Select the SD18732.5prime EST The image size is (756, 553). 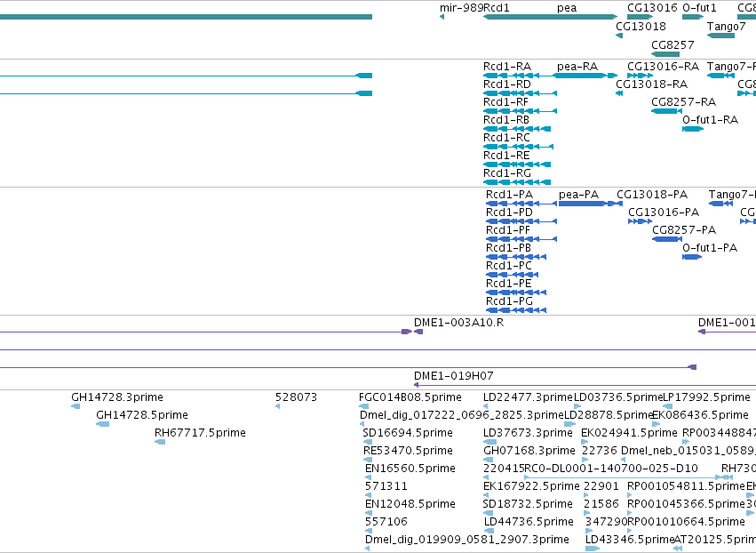coord(488,513)
